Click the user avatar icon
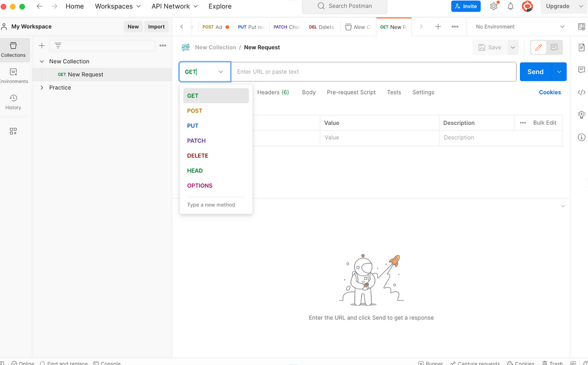Screen dimensions: 588x365 click(527, 6)
